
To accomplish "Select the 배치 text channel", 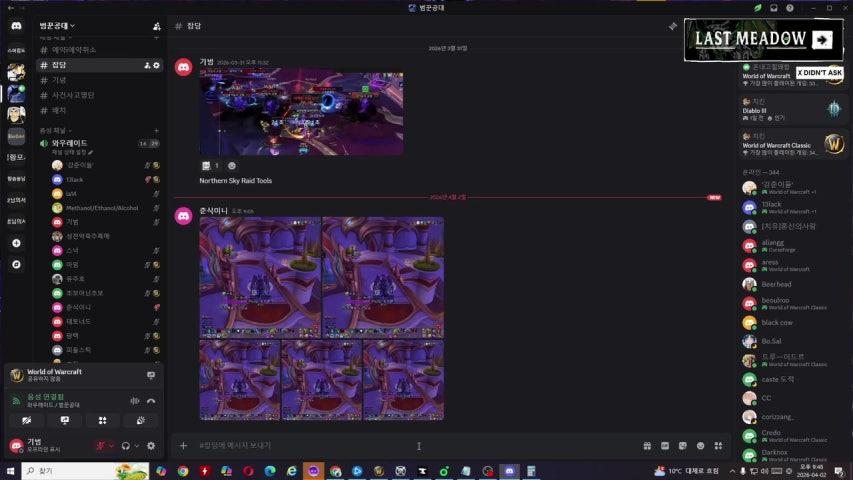I will [59, 110].
